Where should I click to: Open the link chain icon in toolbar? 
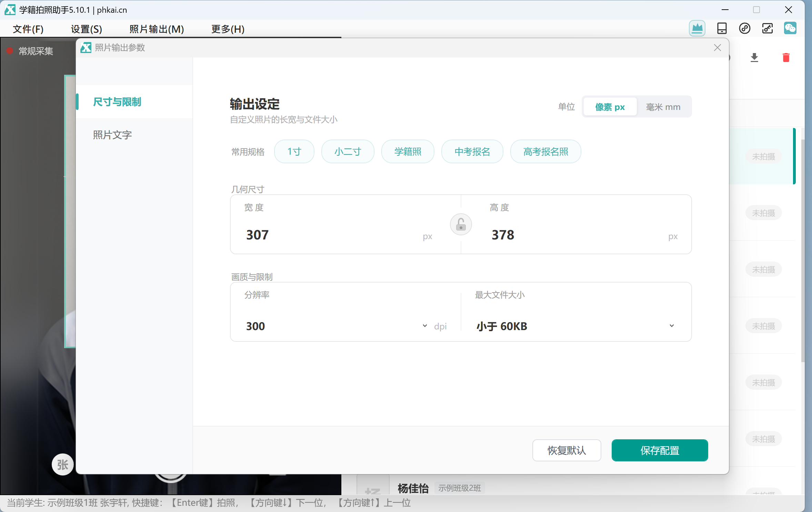[x=744, y=28]
